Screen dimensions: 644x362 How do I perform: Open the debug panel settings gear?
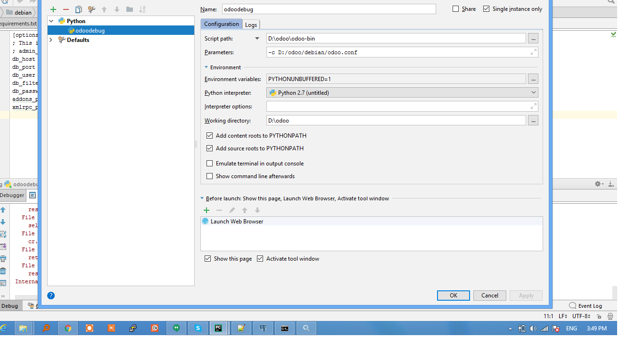[599, 184]
